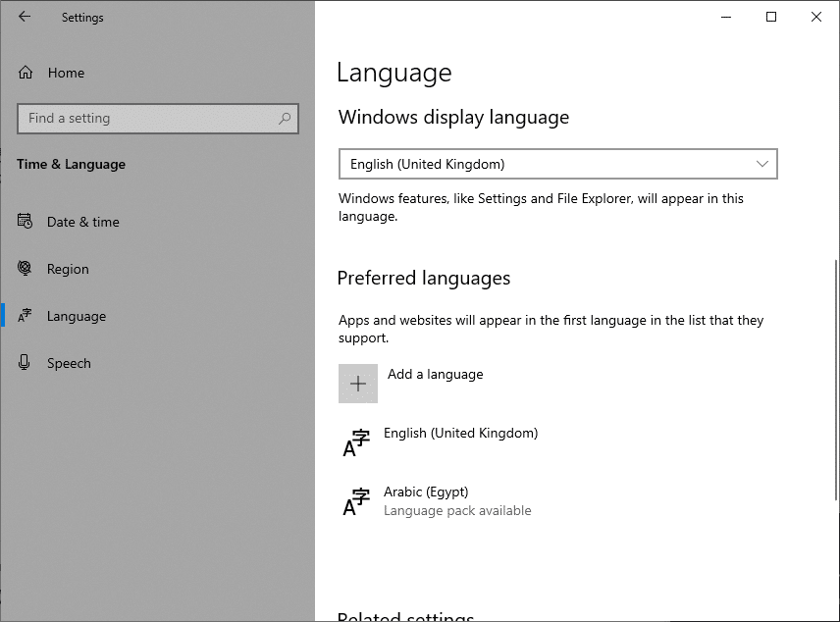This screenshot has width=840, height=622.
Task: Open the Windows display language dropdown
Action: [556, 164]
